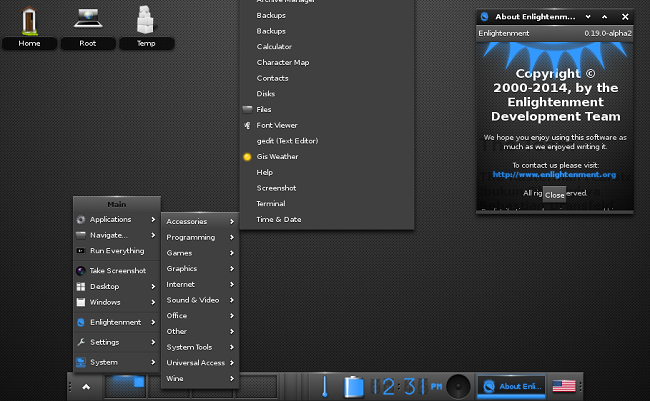Expand the Wine submenu
The width and height of the screenshot is (650, 401).
[x=200, y=379]
